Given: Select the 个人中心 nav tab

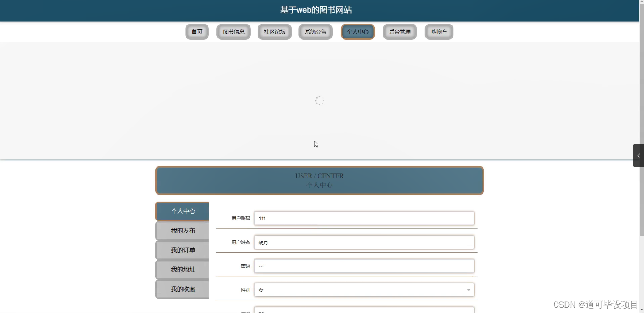Looking at the screenshot, I should (357, 31).
